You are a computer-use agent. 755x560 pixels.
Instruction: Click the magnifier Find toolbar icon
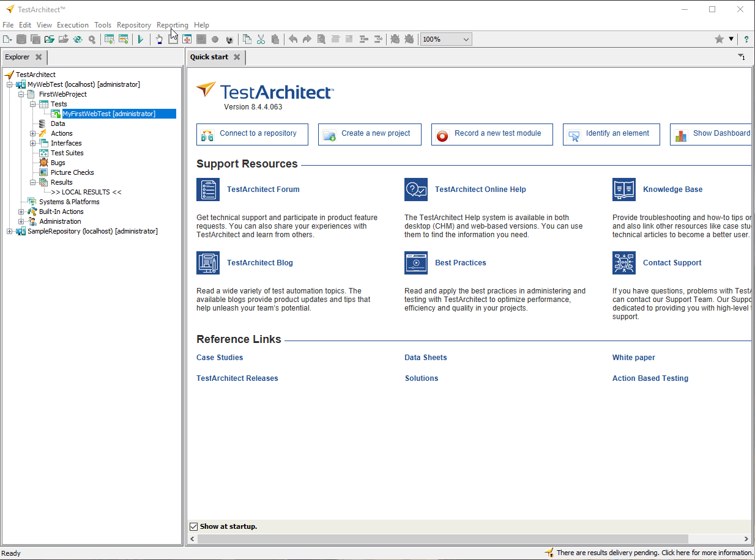pyautogui.click(x=92, y=39)
